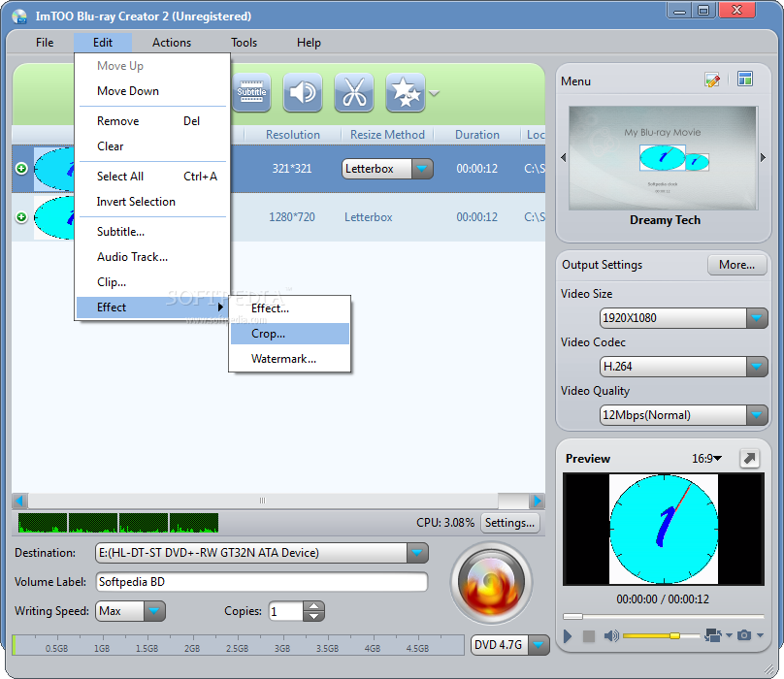Go to next menu template arrow
Image resolution: width=784 pixels, height=679 pixels.
763,157
